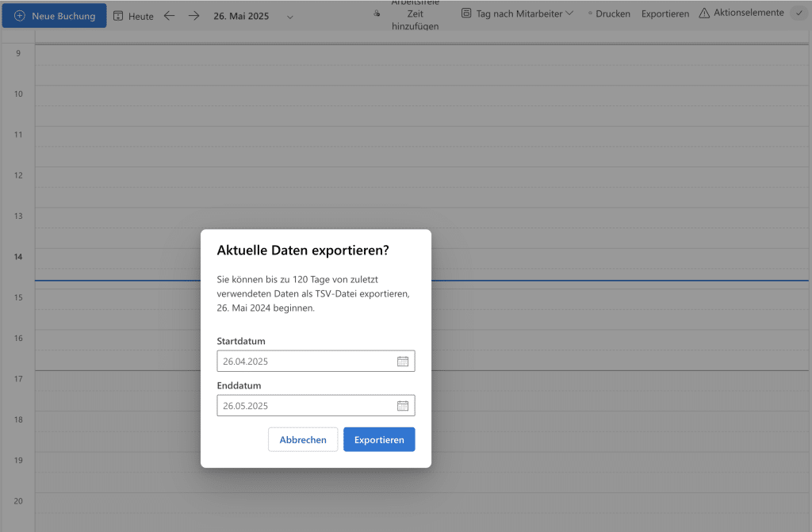
Task: Confirm with the blue Exportieren button
Action: pos(379,440)
